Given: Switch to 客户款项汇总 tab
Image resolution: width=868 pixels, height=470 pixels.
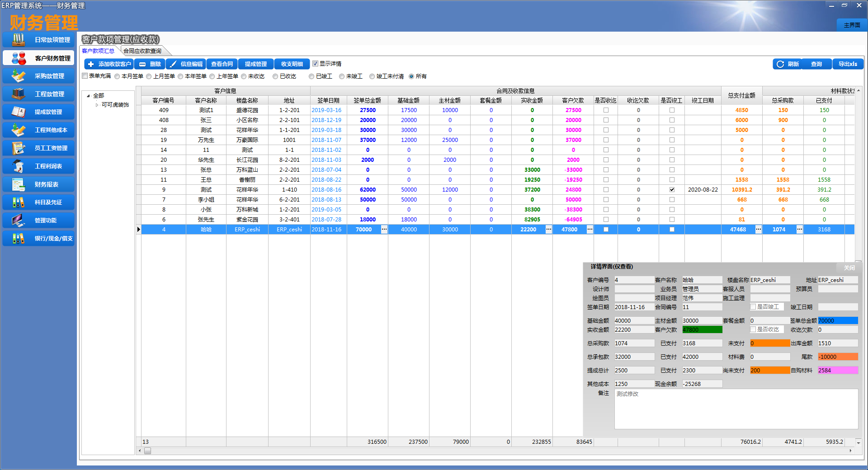Looking at the screenshot, I should 98,51.
